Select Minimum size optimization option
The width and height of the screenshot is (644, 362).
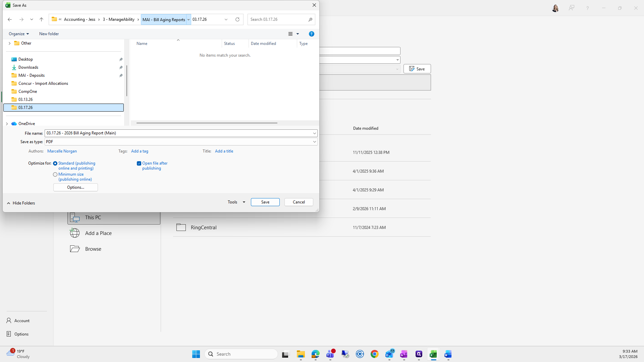55,175
